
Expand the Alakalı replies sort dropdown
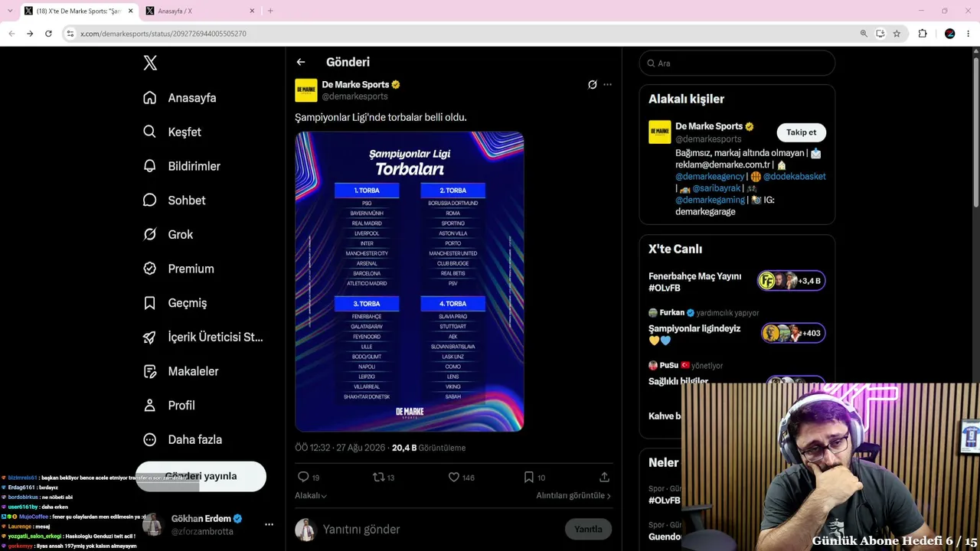coord(311,496)
